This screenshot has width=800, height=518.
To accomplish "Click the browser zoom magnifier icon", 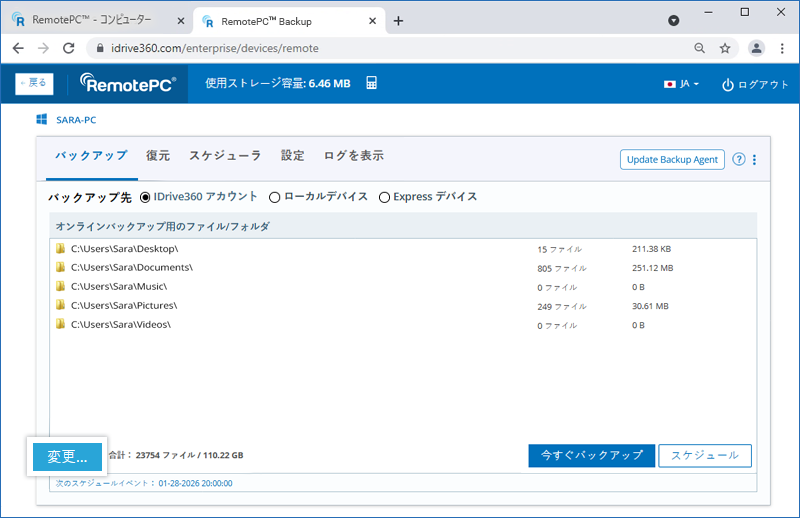I will click(699, 48).
